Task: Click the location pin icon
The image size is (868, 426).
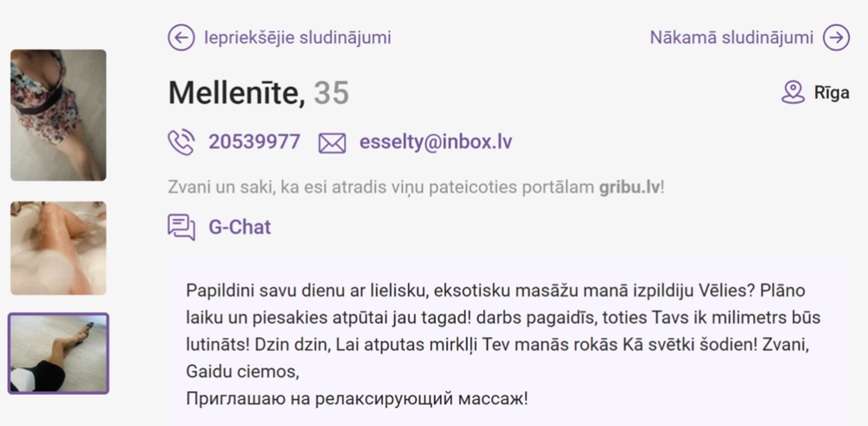Action: click(792, 93)
